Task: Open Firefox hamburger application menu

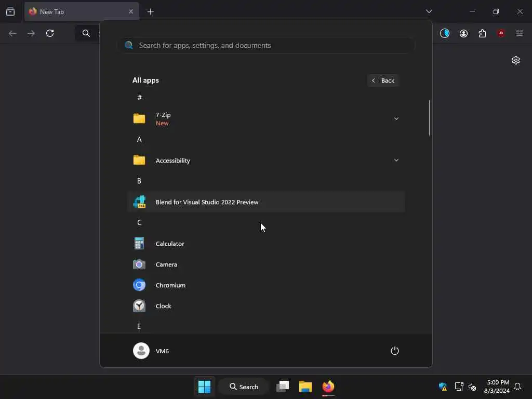Action: 520,33
